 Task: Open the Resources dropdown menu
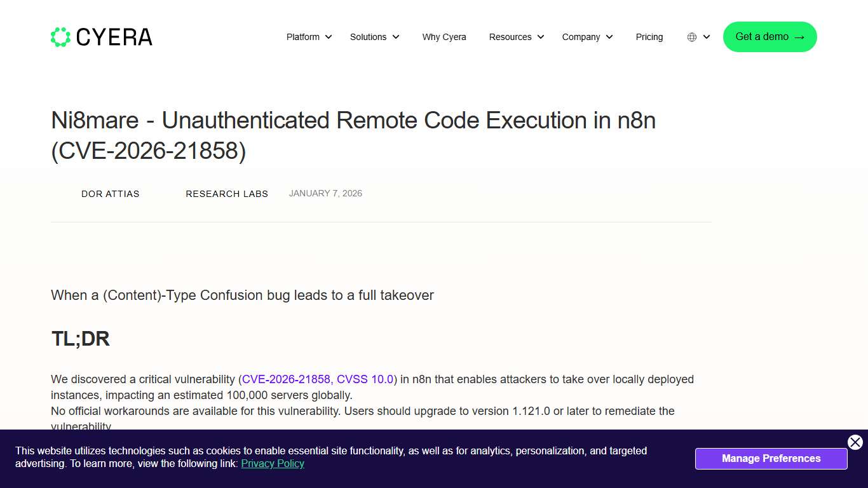516,37
